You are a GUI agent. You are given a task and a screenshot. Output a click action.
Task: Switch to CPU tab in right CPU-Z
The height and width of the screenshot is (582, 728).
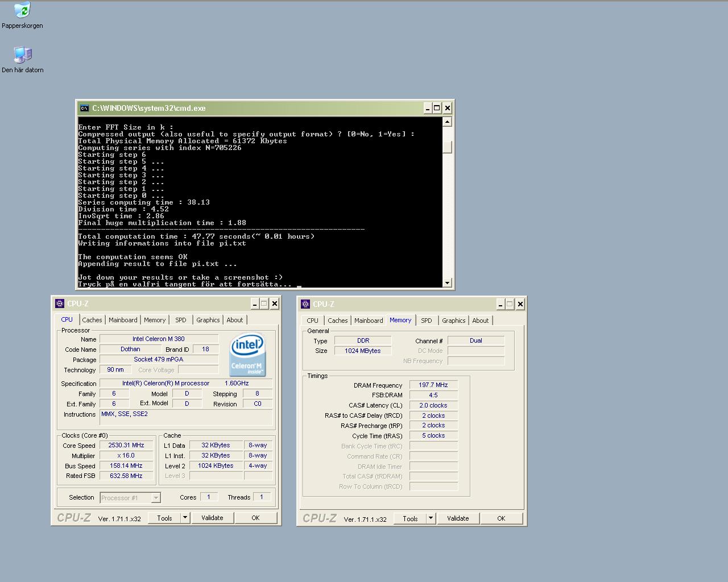pyautogui.click(x=313, y=321)
